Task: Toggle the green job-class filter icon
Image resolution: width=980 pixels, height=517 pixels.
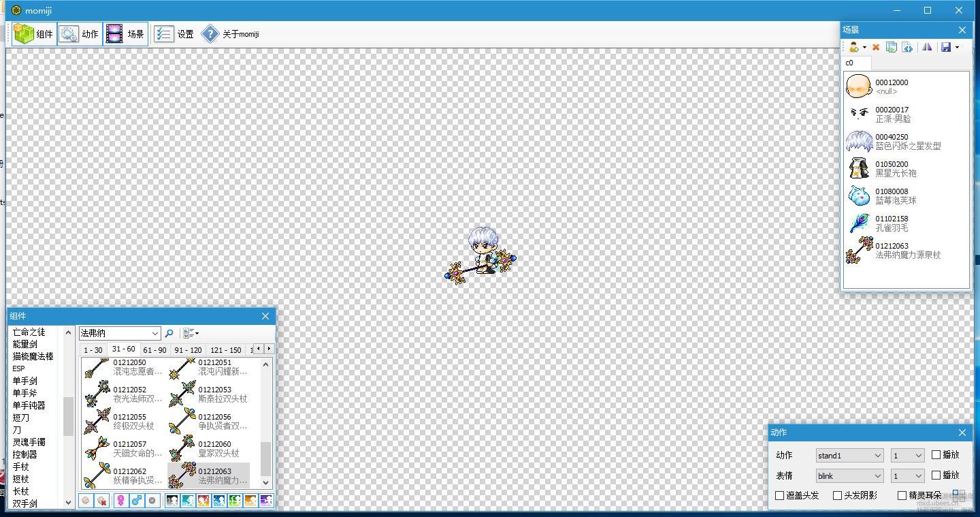Action: (235, 501)
